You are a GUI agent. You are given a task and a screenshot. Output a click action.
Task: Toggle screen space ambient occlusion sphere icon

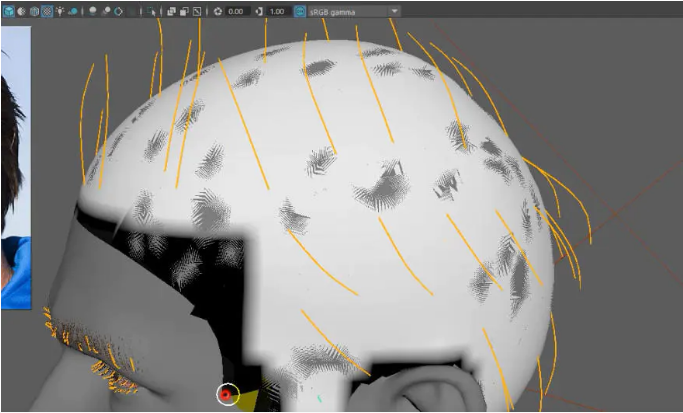[92, 11]
